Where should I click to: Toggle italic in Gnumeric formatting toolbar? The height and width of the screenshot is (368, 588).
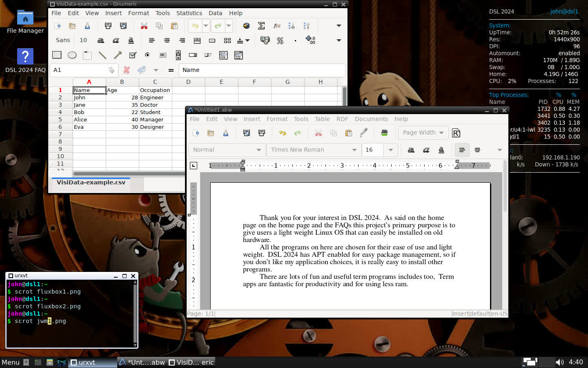tap(116, 40)
